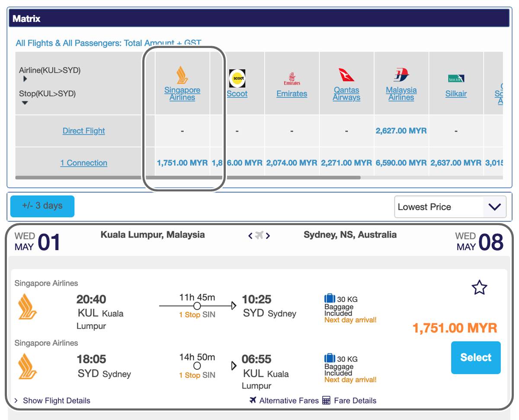Screen dimensions: 519x420
Task: Select the 1,751.00 MYR fare in the matrix
Action: 182,163
